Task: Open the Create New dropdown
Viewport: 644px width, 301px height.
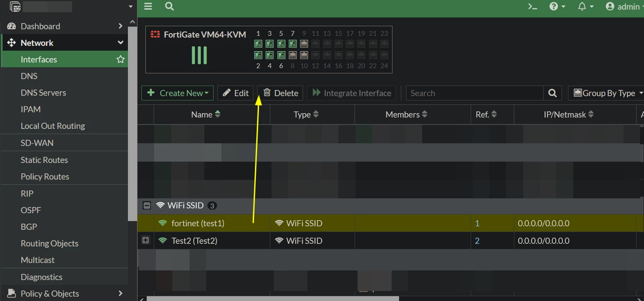Action: [177, 93]
